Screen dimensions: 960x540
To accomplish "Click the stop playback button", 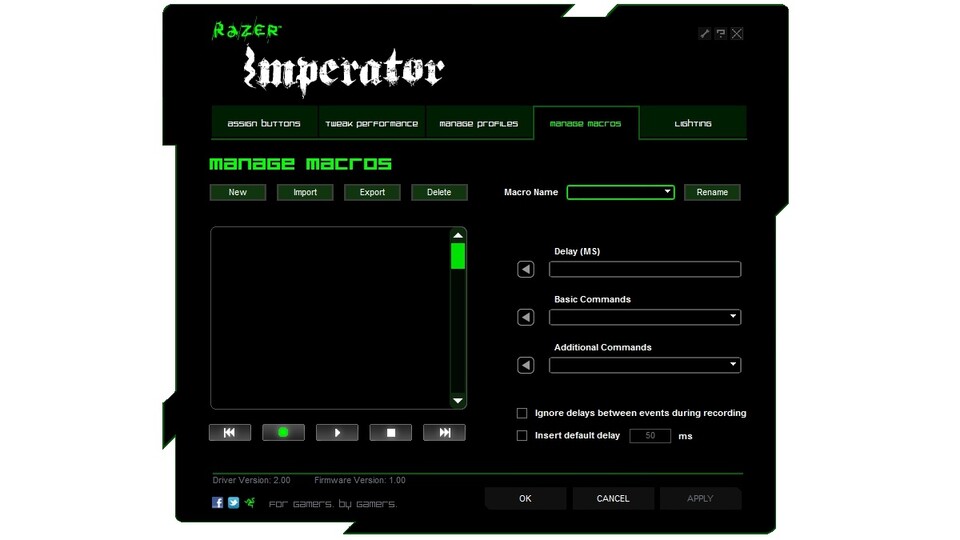I will (391, 433).
